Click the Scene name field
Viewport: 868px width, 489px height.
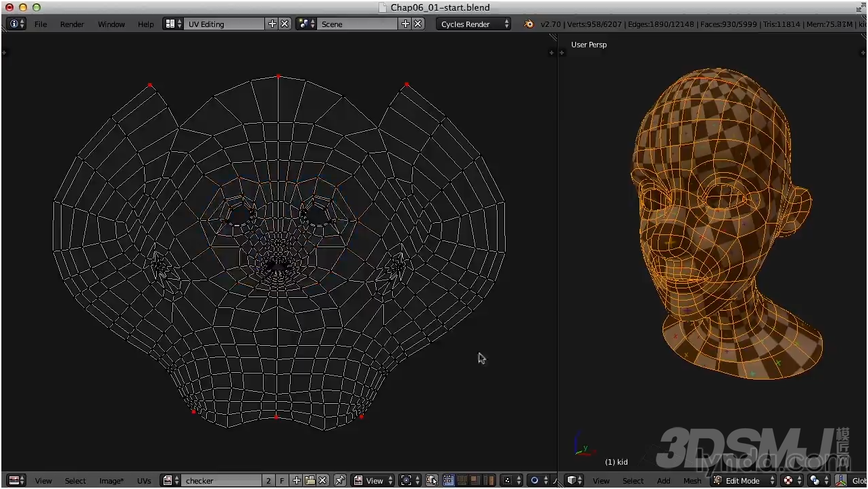357,24
